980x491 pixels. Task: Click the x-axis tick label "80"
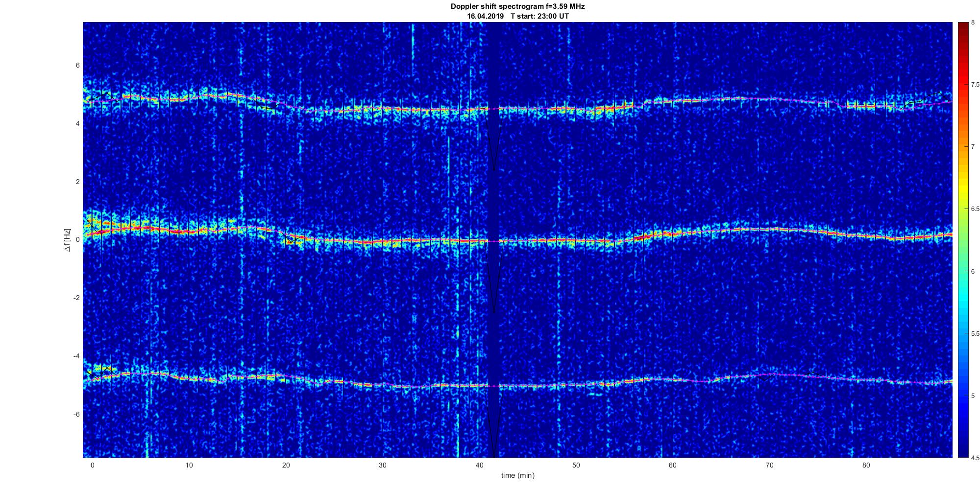click(x=866, y=466)
